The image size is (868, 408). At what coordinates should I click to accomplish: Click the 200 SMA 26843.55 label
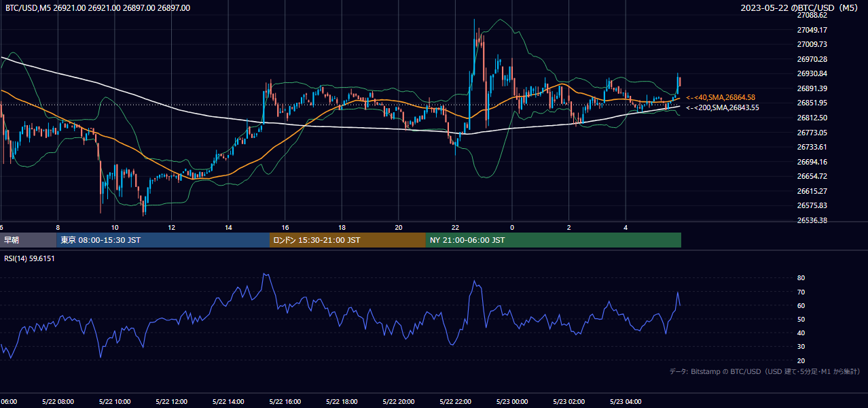click(723, 107)
